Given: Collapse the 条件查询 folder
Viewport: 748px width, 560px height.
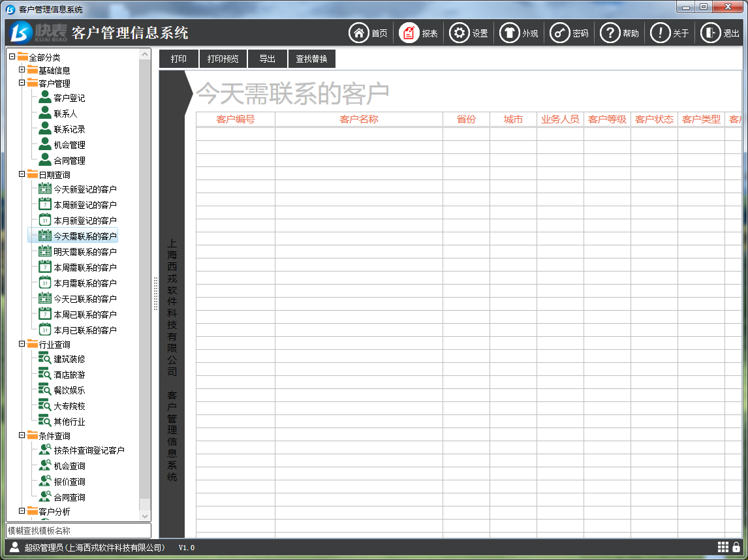Looking at the screenshot, I should point(22,435).
